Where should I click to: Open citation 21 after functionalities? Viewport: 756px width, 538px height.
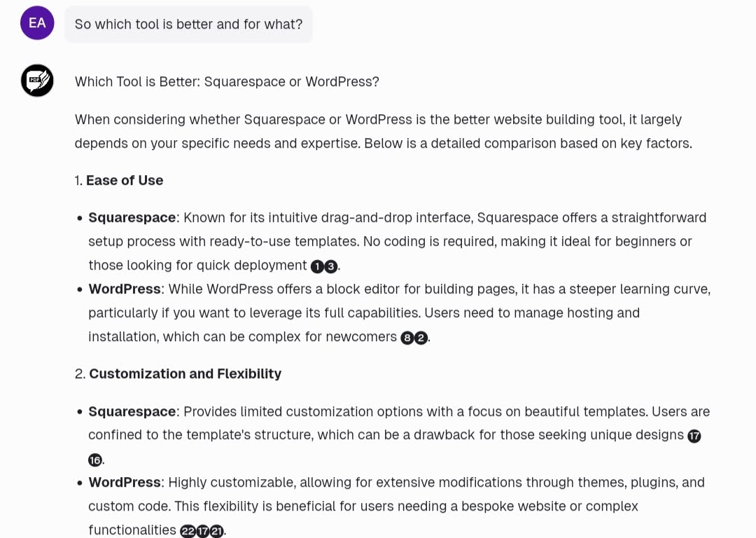(x=217, y=531)
